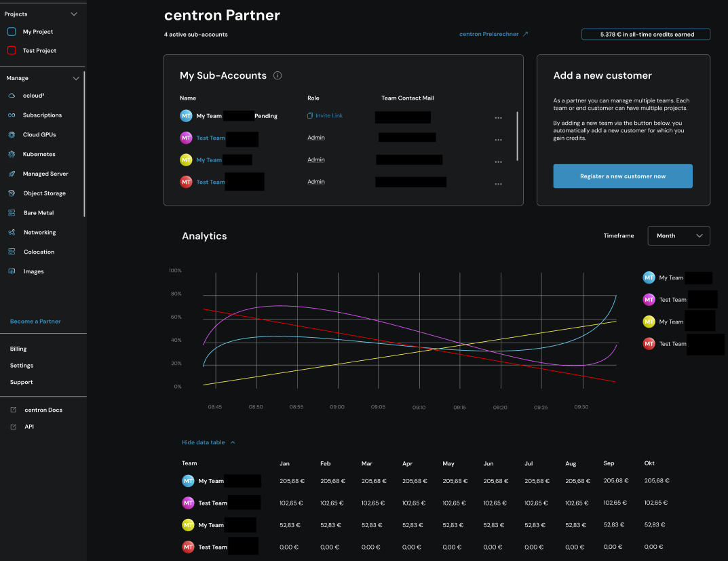Click the Test Project red square icon

12,50
